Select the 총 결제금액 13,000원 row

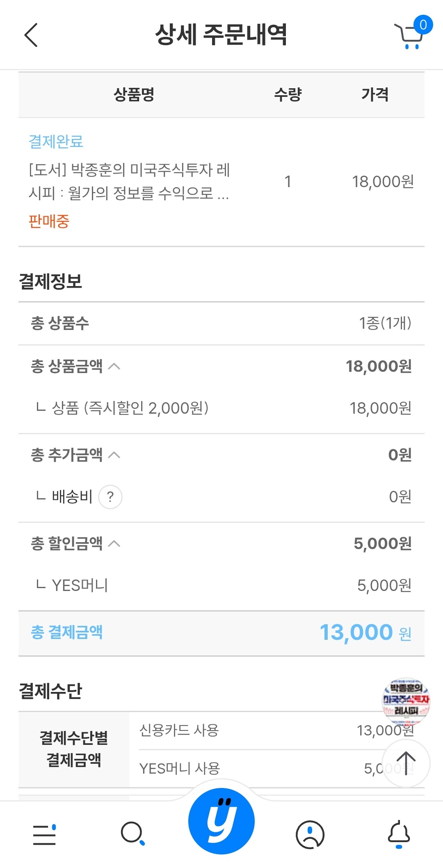[x=221, y=633]
